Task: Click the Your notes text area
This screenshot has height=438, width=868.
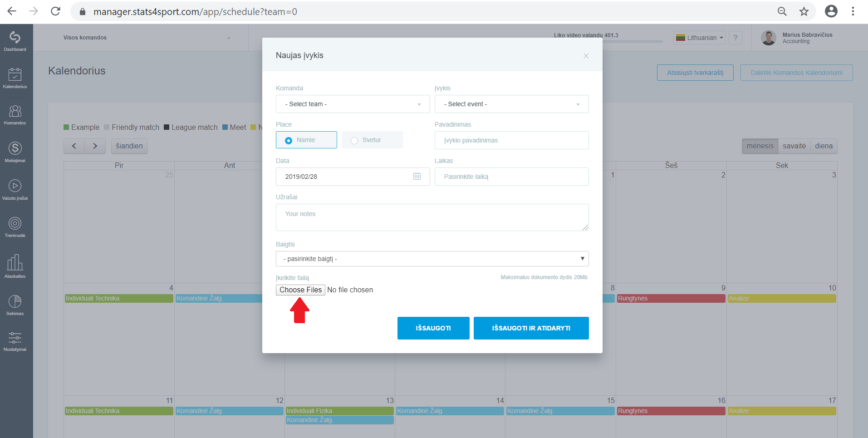Action: point(432,217)
